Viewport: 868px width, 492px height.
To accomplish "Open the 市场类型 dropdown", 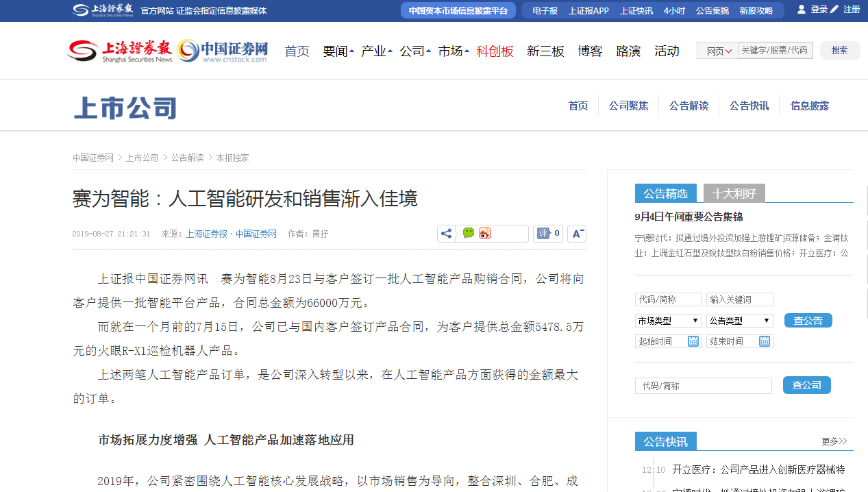I will pyautogui.click(x=668, y=321).
